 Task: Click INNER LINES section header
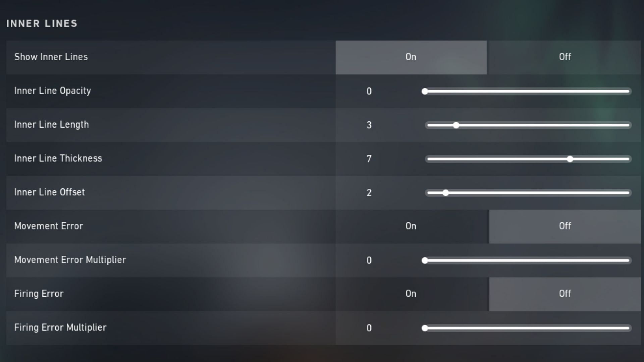pyautogui.click(x=43, y=23)
